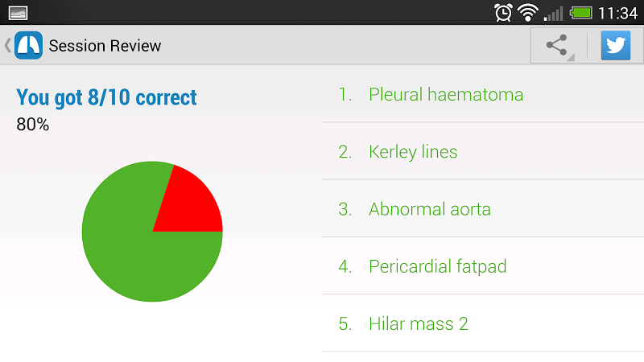Screen dimensions: 644x362
Task: Open the Pleural haematoma result
Action: pos(446,94)
